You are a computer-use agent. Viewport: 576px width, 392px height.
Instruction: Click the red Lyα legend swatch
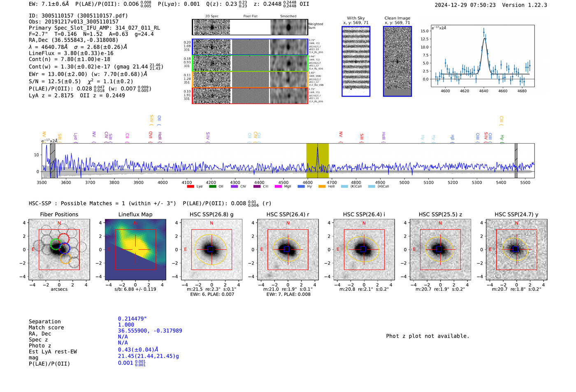pos(190,186)
